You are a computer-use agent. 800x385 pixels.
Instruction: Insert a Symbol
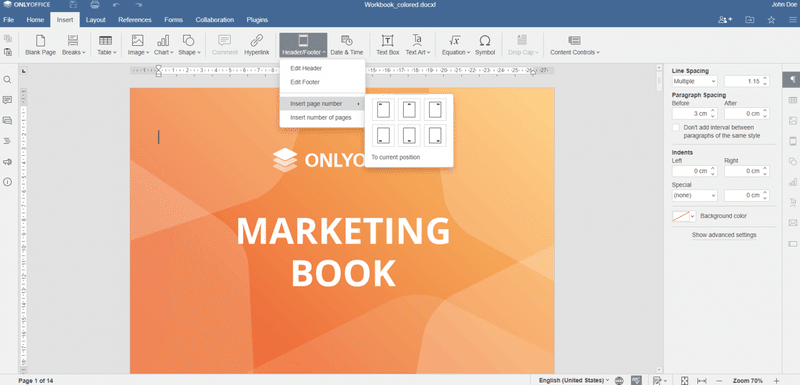pyautogui.click(x=485, y=45)
